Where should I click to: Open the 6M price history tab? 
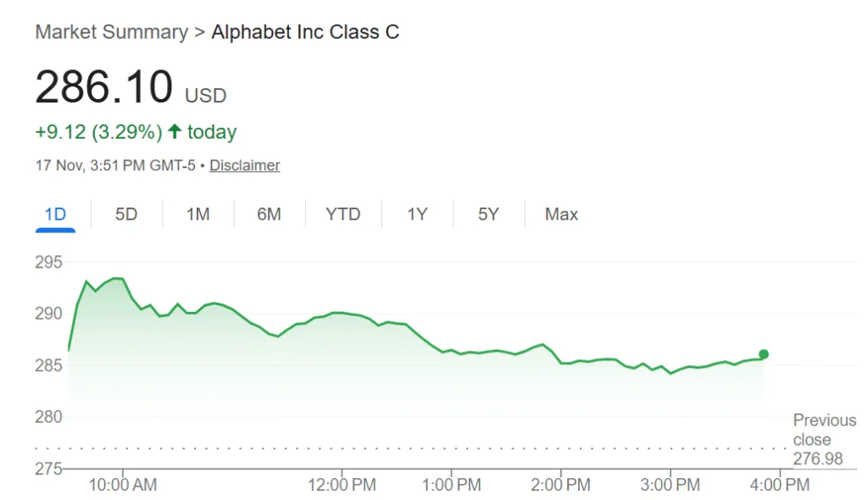[x=269, y=214]
